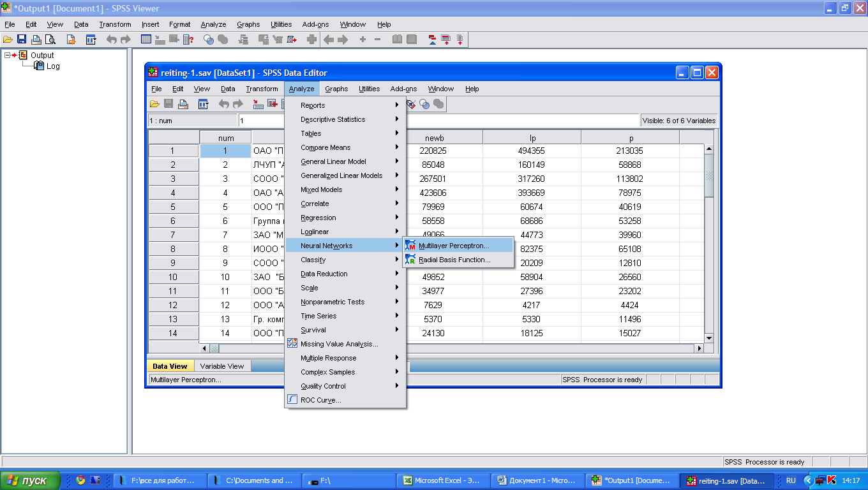Expand the Classify submenu
868x490 pixels.
[x=345, y=260]
